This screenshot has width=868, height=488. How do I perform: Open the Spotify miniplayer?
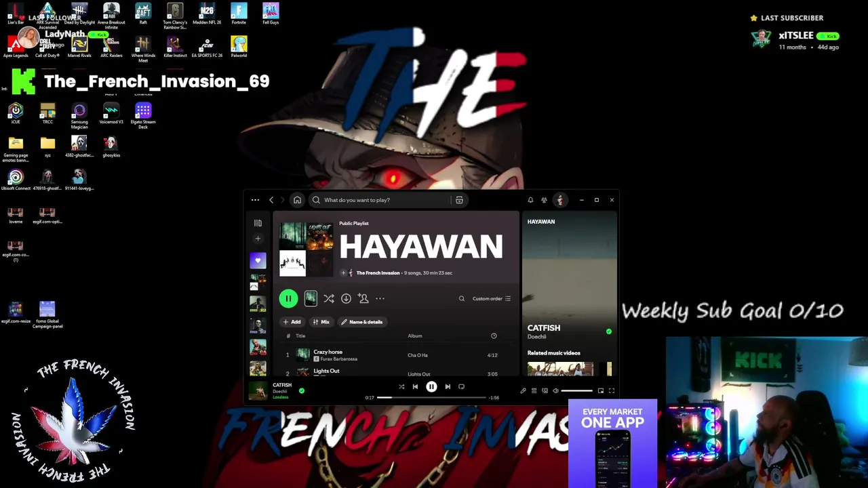point(600,390)
